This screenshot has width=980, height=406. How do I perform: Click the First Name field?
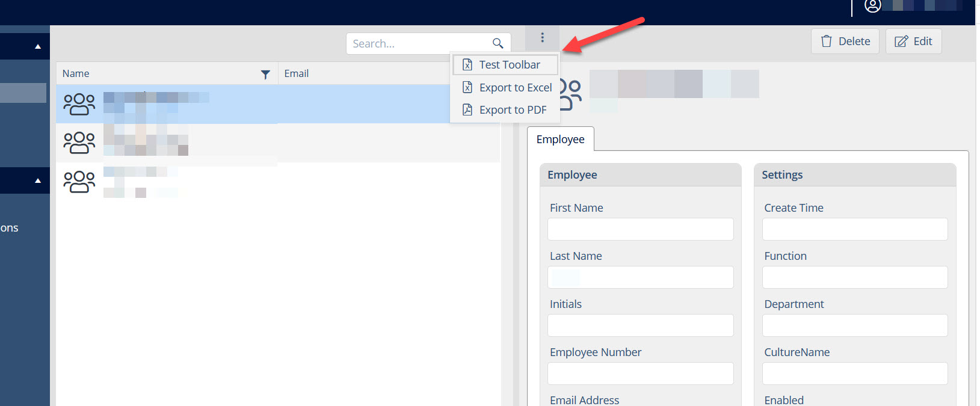point(641,229)
